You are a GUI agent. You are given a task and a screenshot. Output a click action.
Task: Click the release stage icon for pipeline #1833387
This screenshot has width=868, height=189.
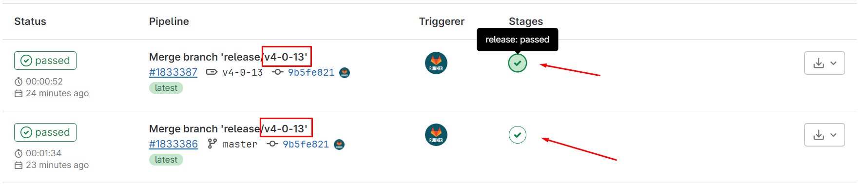point(518,63)
